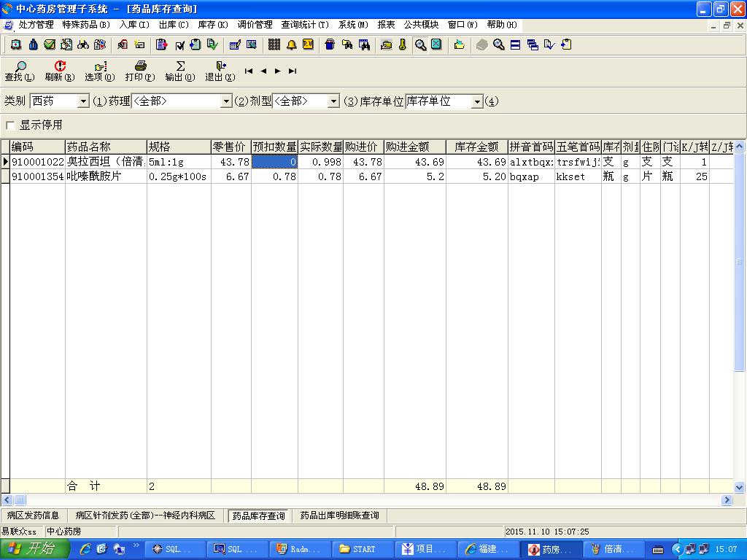
Task: Open the 处方管理 menu
Action: pyautogui.click(x=36, y=24)
